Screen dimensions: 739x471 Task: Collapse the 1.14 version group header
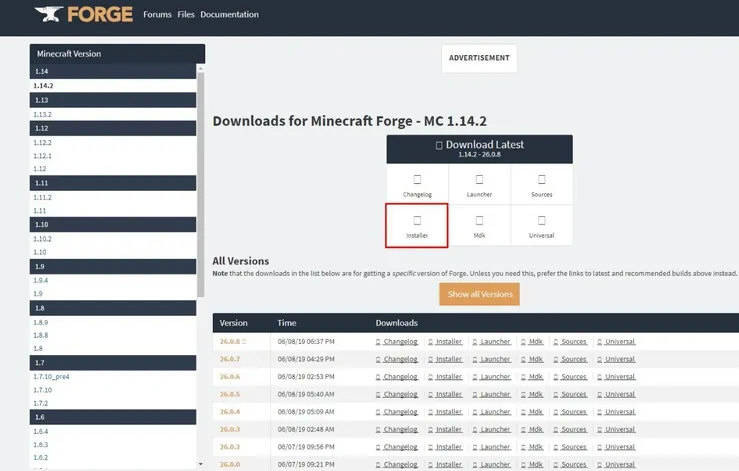coord(113,71)
